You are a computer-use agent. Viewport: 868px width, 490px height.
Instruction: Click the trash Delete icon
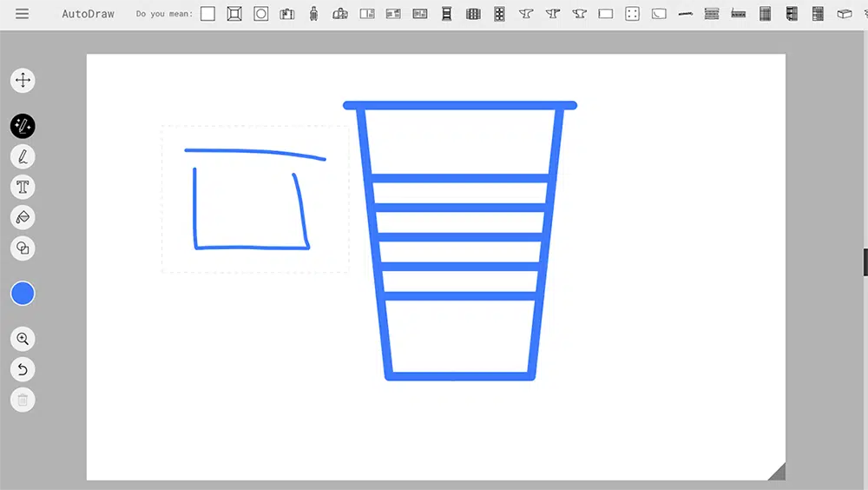coord(23,400)
